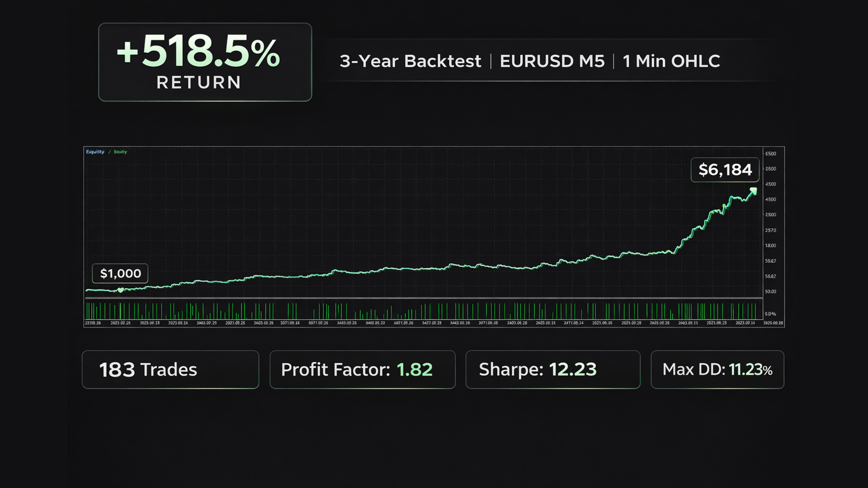Click the Max DD 11.23% card

pos(717,370)
